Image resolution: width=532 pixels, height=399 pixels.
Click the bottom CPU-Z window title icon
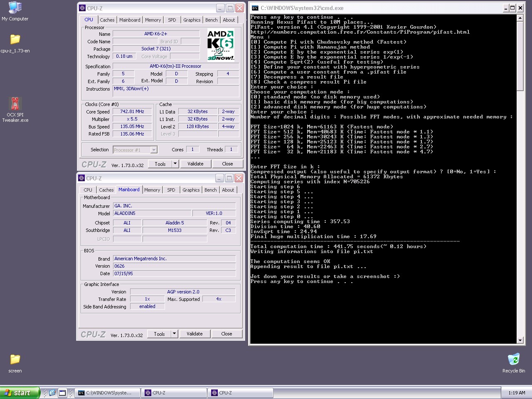click(81, 178)
